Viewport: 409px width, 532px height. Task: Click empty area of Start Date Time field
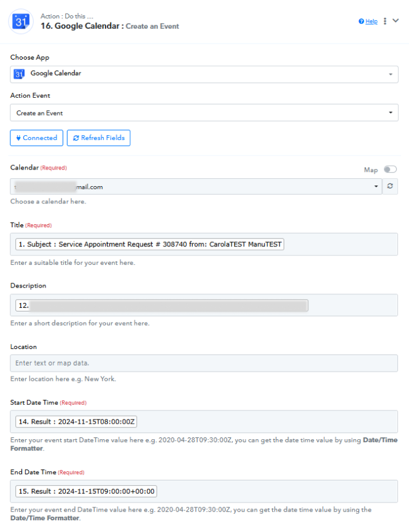coord(267,422)
